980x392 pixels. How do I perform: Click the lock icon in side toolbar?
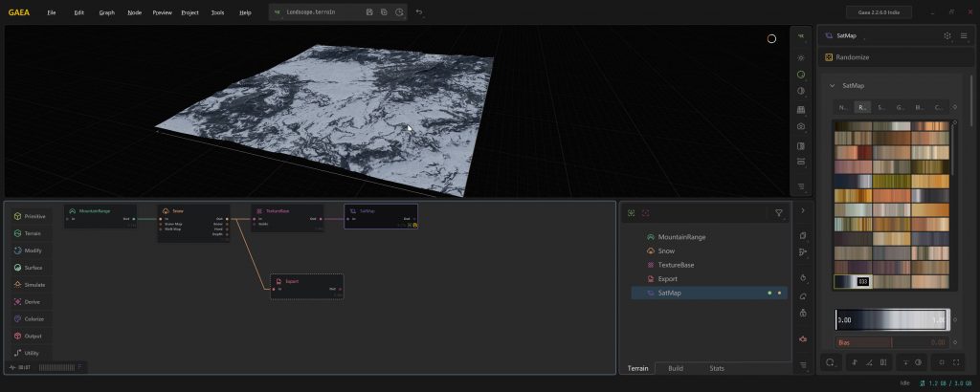pos(802,313)
